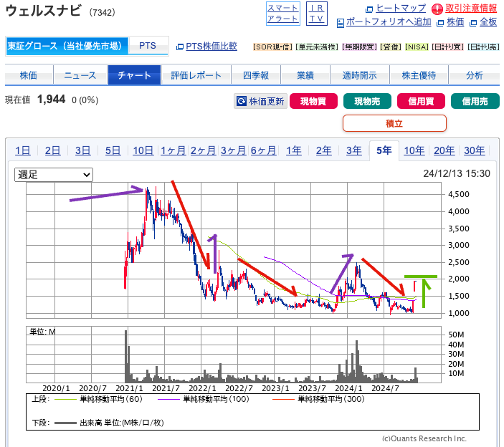
Task: Click the chart timestamp 24/12/13 15:30
Action: click(457, 173)
